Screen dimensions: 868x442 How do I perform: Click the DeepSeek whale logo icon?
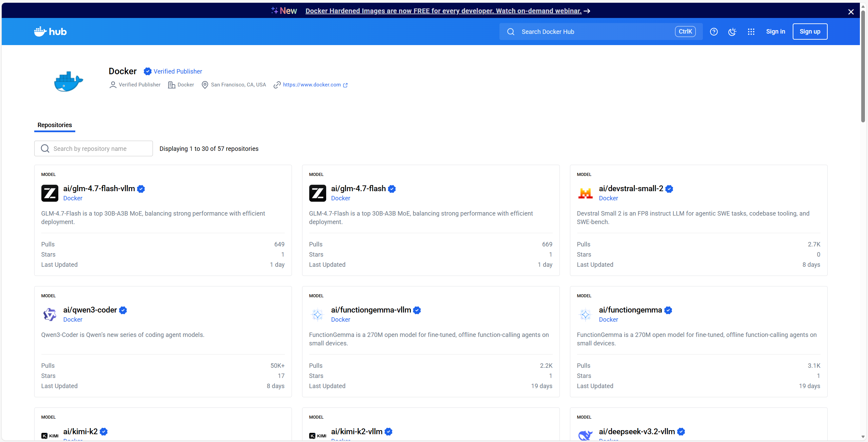click(x=585, y=435)
